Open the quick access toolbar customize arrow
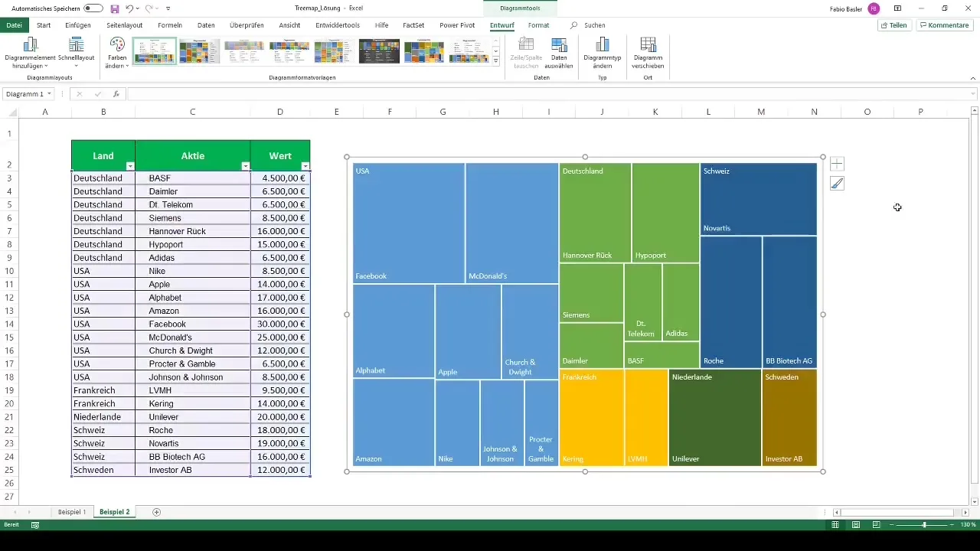The width and height of the screenshot is (980, 551). click(x=168, y=8)
